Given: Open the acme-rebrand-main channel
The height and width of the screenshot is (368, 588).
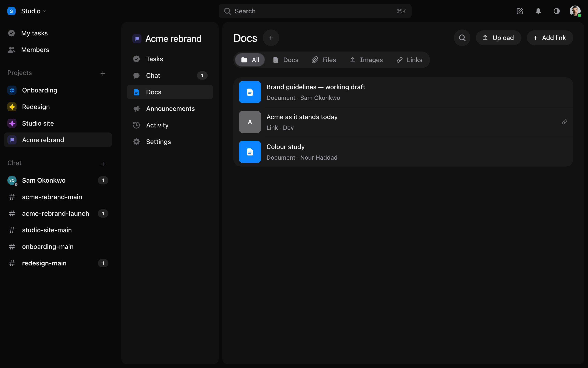Looking at the screenshot, I should (x=58, y=197).
